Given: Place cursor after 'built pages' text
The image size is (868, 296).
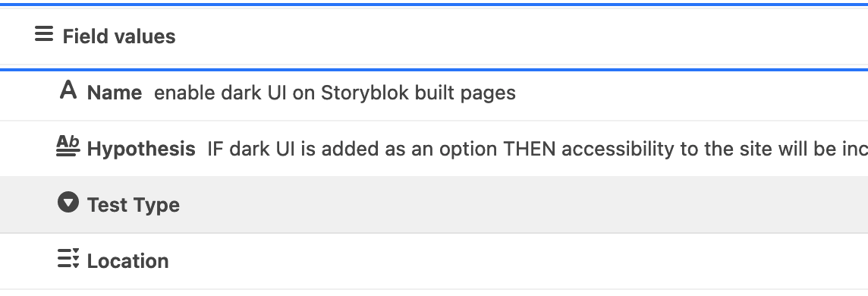Looking at the screenshot, I should (x=517, y=93).
